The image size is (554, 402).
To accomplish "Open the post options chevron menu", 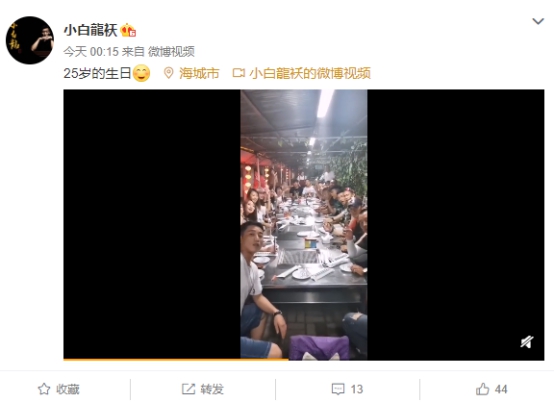I will pyautogui.click(x=538, y=21).
